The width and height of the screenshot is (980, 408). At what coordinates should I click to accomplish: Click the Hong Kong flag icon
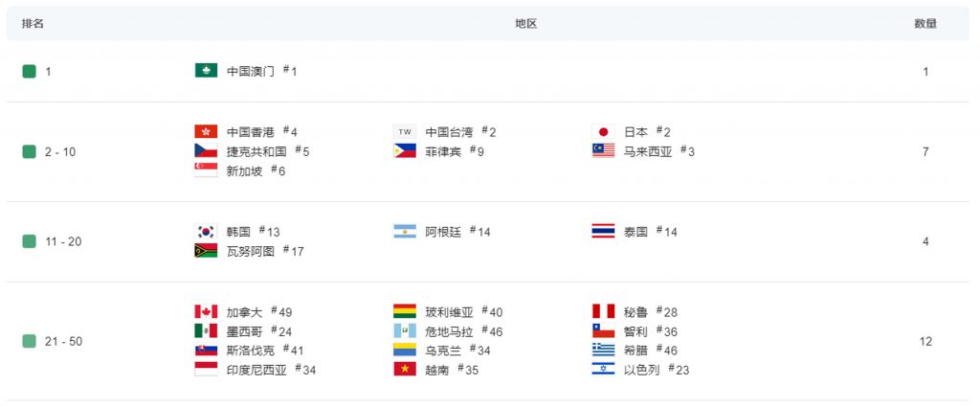206,131
